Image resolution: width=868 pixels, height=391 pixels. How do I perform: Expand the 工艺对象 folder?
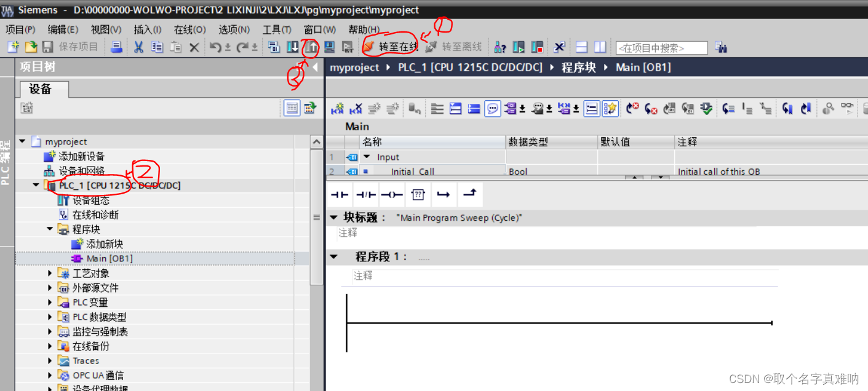tap(50, 273)
